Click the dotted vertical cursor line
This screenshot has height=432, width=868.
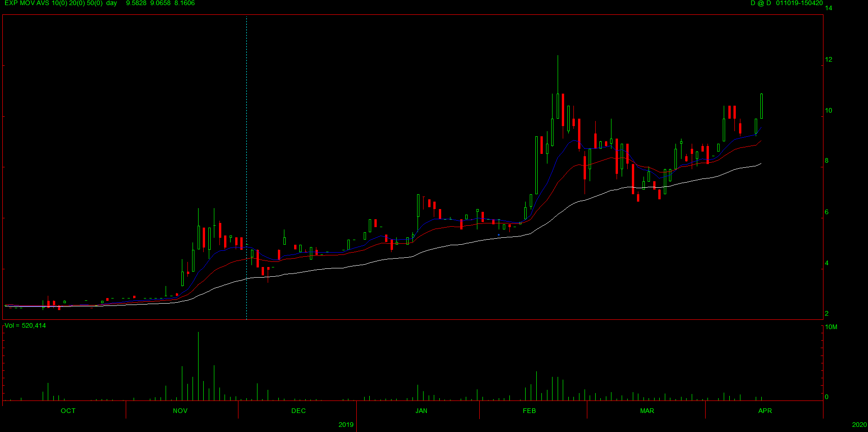point(246,167)
